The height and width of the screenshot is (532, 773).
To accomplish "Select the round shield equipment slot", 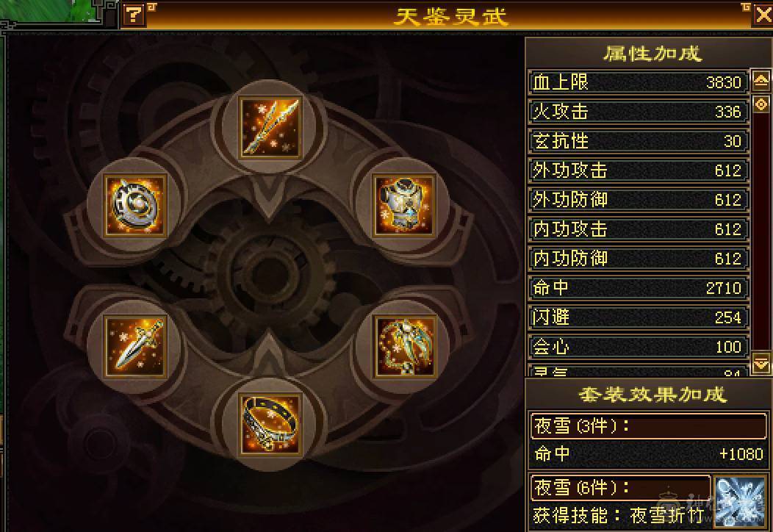I will tap(136, 205).
